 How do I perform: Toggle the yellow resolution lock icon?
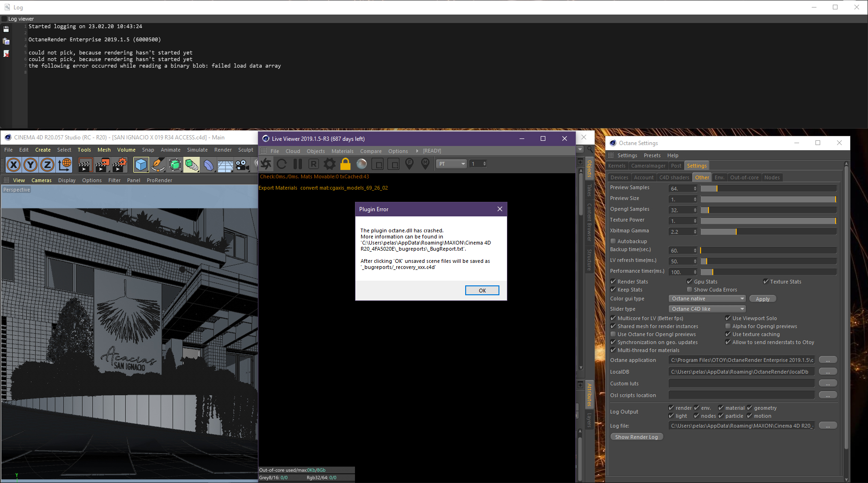(x=346, y=164)
